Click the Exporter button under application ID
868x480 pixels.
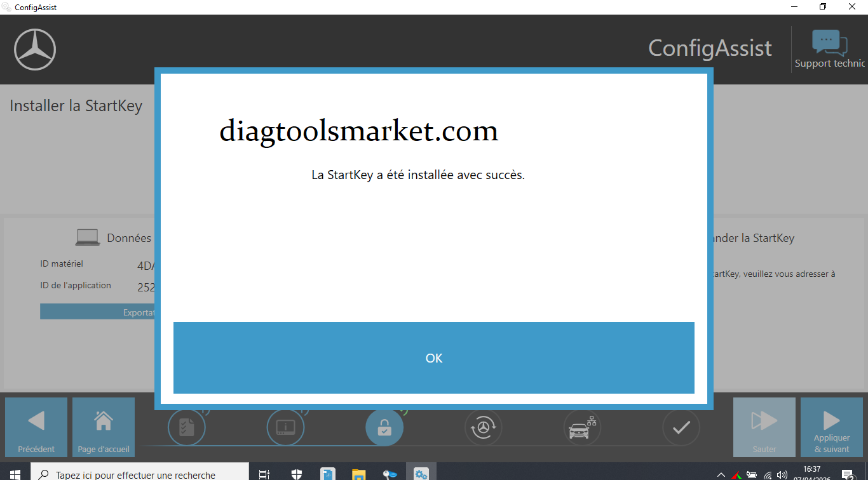click(x=97, y=312)
